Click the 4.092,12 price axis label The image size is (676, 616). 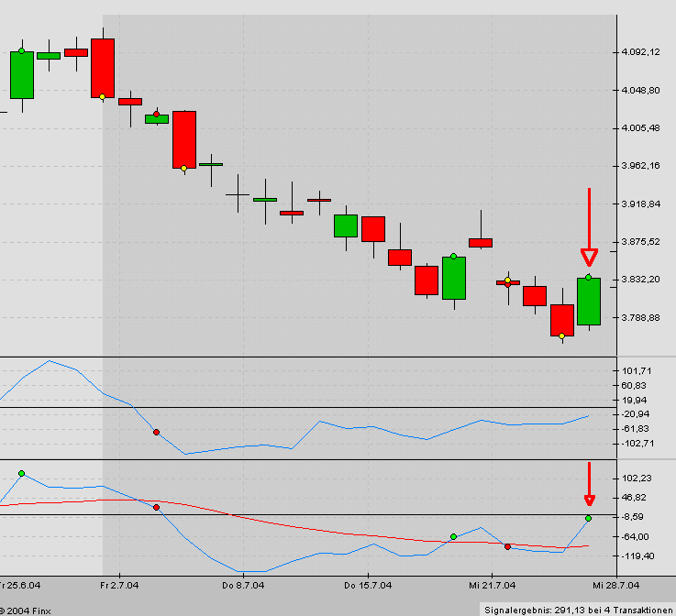[640, 52]
